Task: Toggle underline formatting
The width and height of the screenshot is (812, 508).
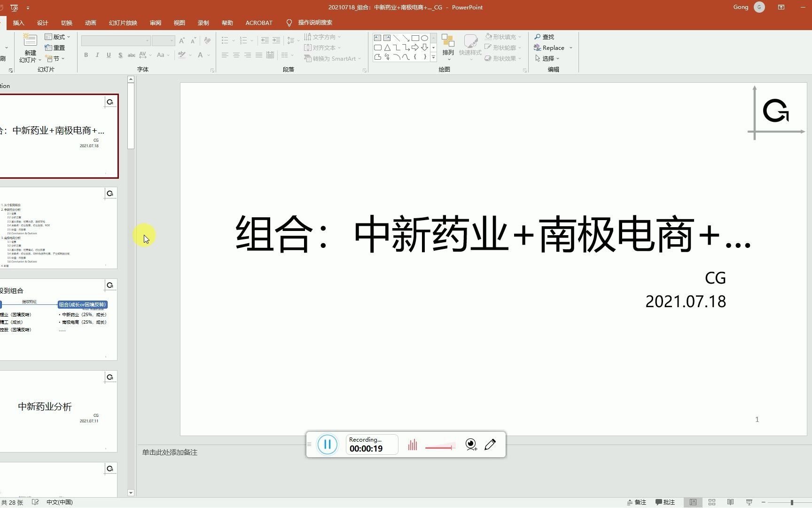Action: click(109, 55)
